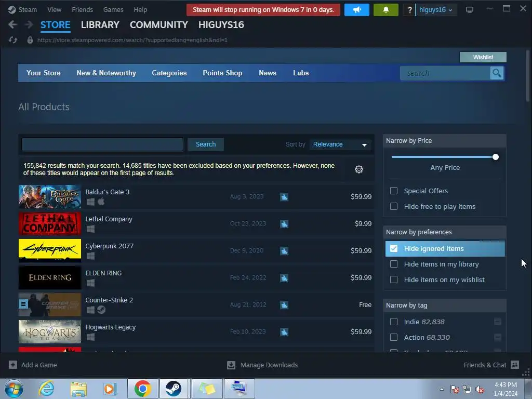The image size is (532, 399).
Task: Collapse the Narrow by preferences panel
Action: click(445, 232)
